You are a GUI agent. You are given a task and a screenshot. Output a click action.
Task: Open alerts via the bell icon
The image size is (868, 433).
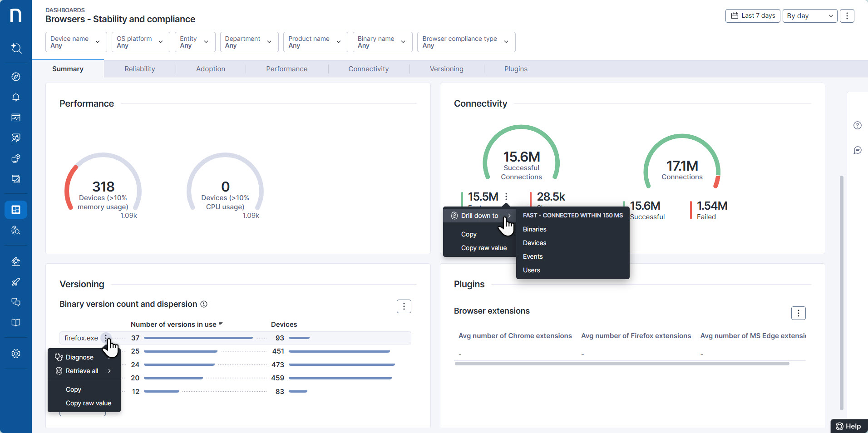click(16, 97)
